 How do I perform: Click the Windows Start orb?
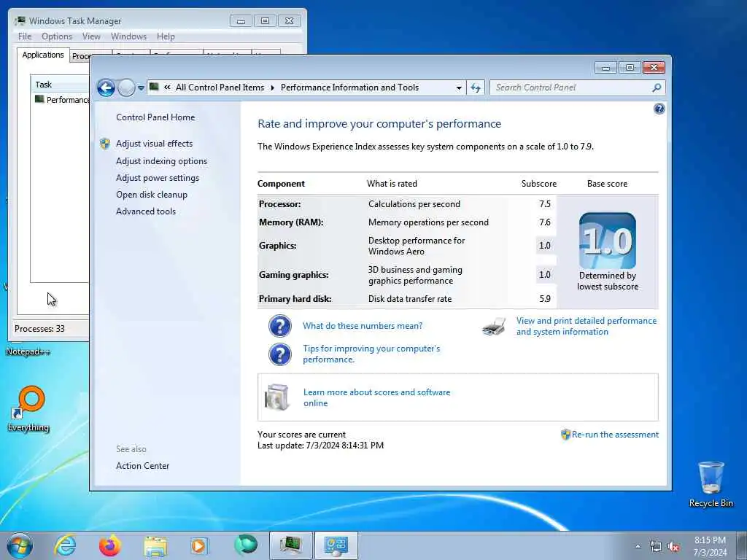point(20,545)
